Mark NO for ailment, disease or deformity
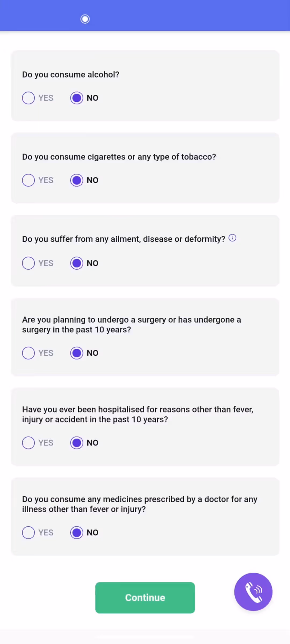 coord(77,263)
